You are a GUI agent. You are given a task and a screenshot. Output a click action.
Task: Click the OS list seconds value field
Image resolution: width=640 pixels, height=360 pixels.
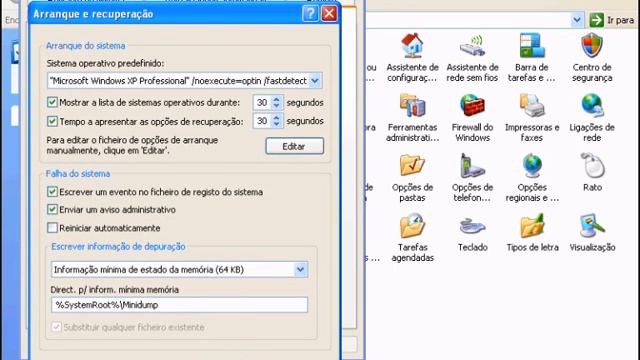point(262,102)
